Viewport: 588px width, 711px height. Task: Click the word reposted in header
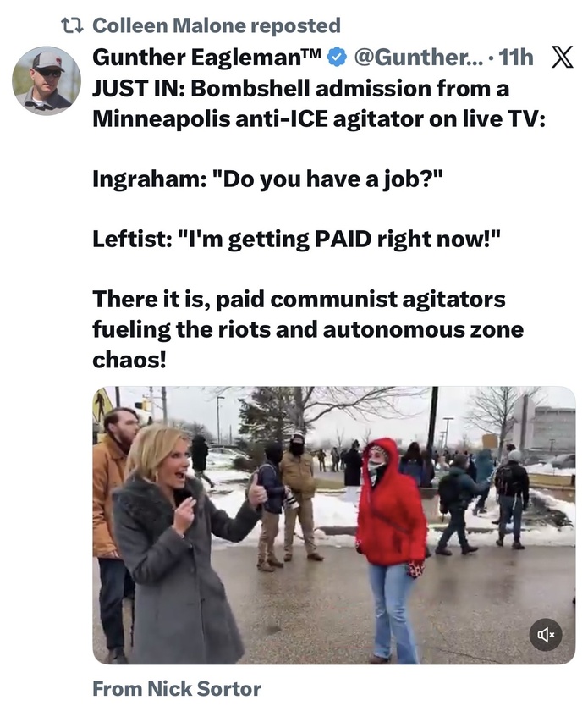295,25
